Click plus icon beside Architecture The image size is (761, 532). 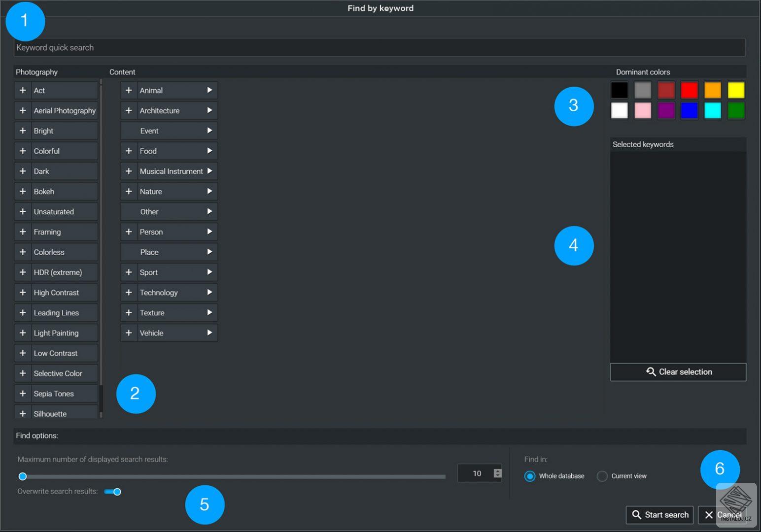129,110
